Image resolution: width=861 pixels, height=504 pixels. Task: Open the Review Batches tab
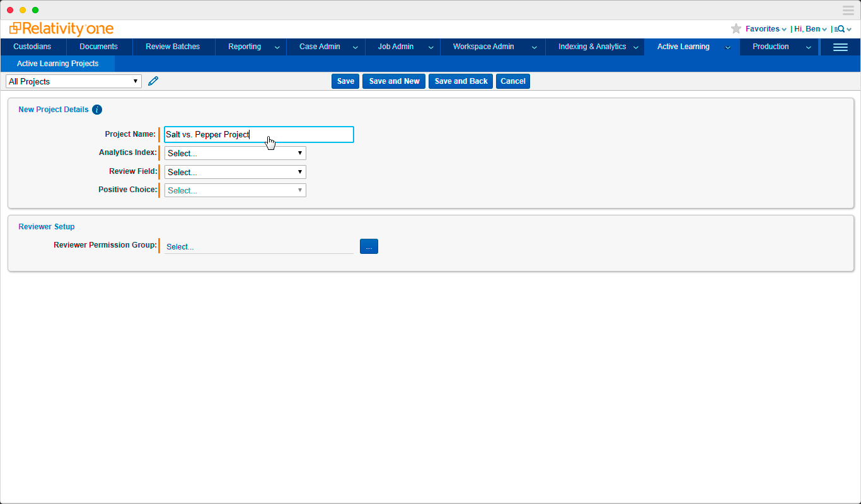173,47
